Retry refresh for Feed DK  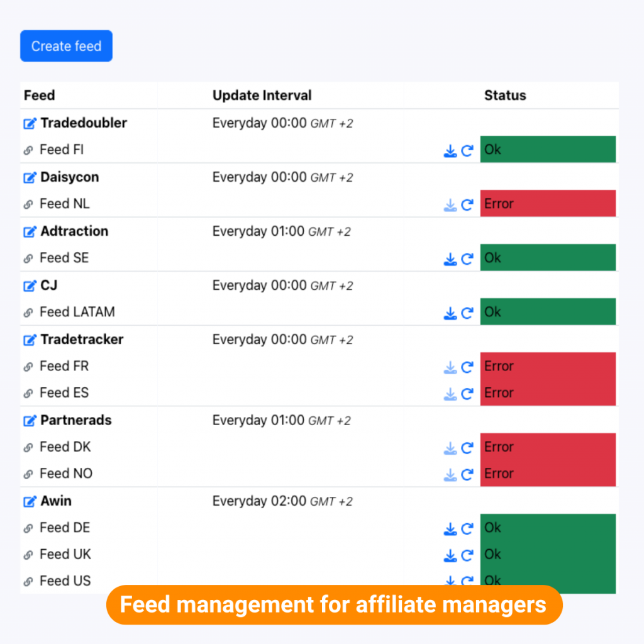click(x=467, y=448)
